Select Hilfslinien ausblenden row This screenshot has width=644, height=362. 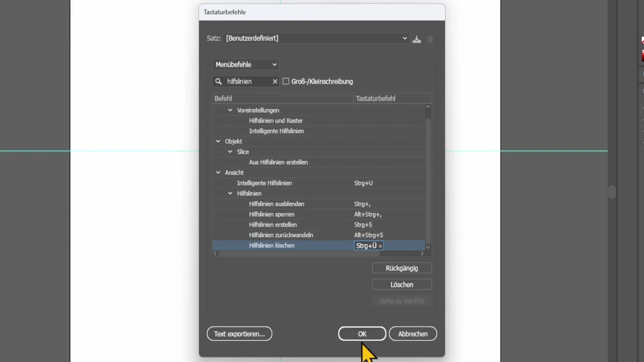pyautogui.click(x=319, y=203)
